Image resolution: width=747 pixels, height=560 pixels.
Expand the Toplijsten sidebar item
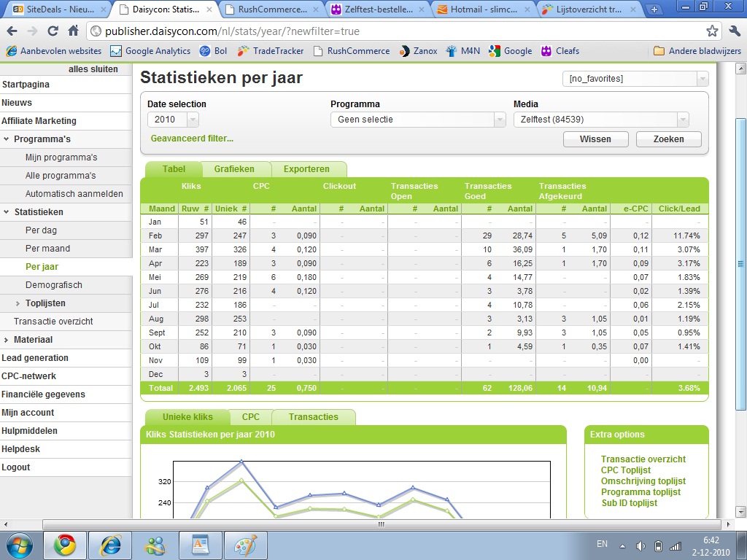pos(18,303)
